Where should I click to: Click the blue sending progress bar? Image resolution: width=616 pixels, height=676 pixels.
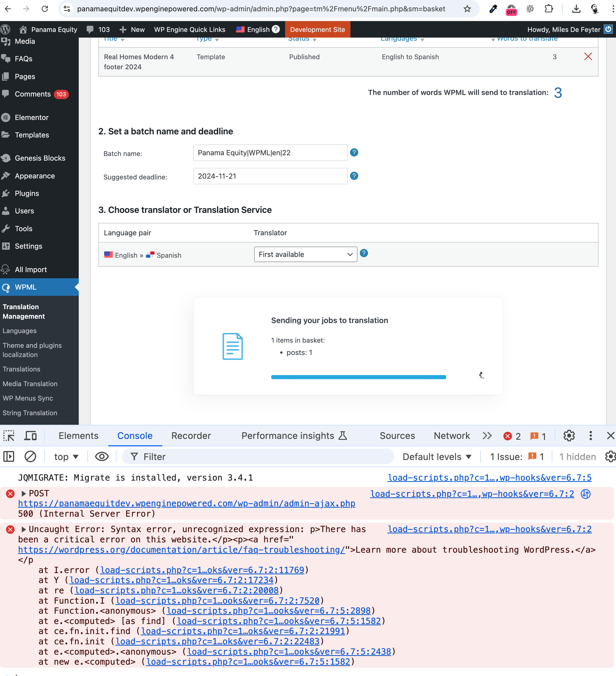pyautogui.click(x=358, y=377)
